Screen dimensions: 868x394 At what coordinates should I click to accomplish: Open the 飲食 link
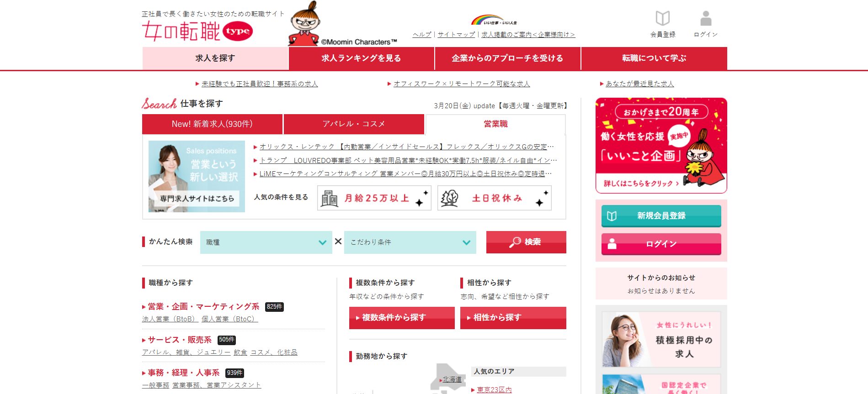[240, 352]
